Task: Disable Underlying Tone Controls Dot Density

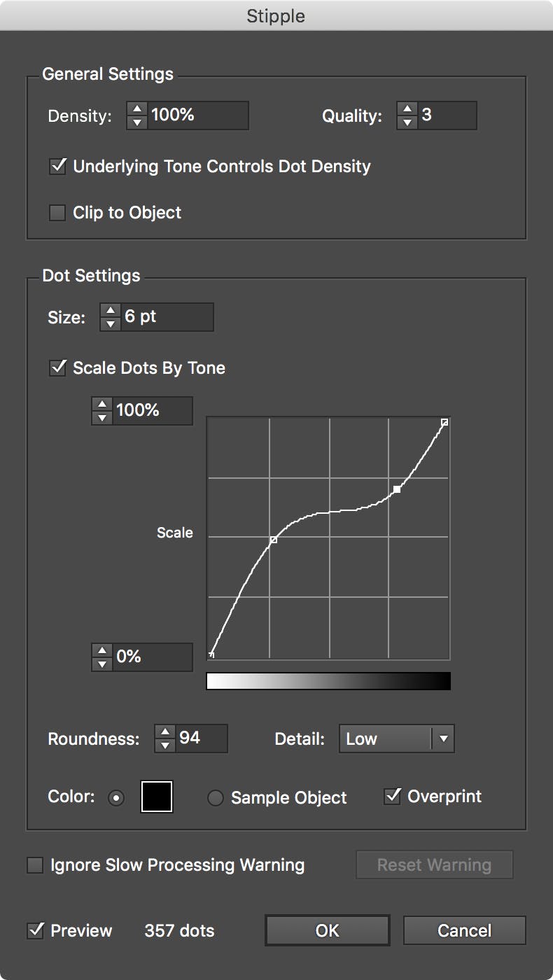Action: coord(57,167)
